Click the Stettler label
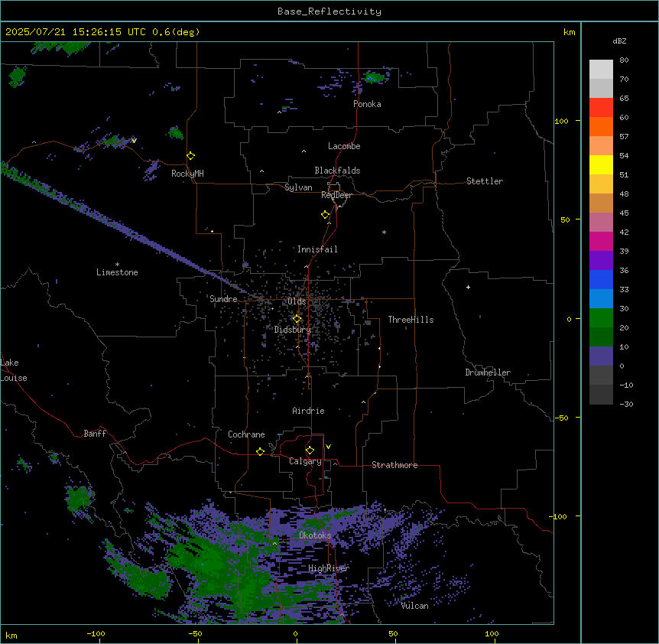This screenshot has width=659, height=644. coord(485,181)
